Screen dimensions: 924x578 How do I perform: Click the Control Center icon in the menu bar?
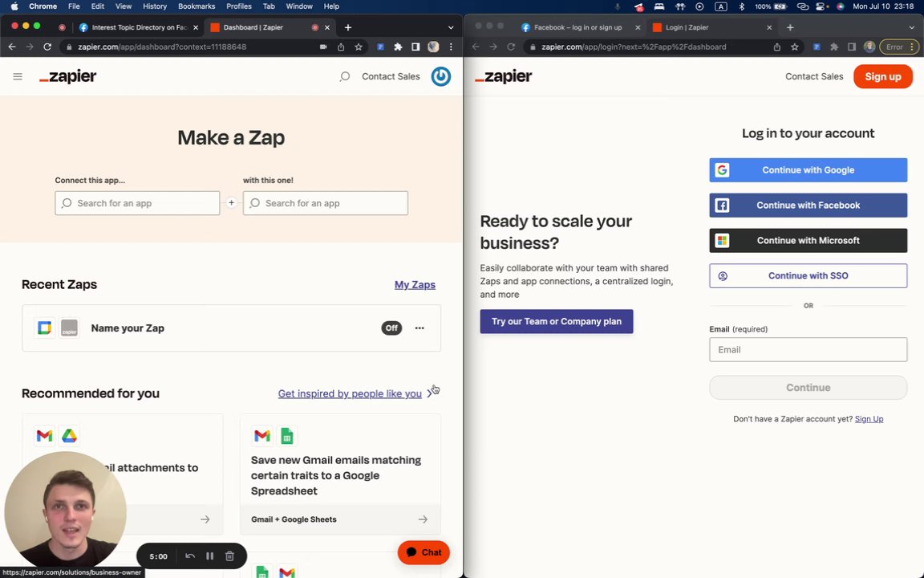(821, 6)
